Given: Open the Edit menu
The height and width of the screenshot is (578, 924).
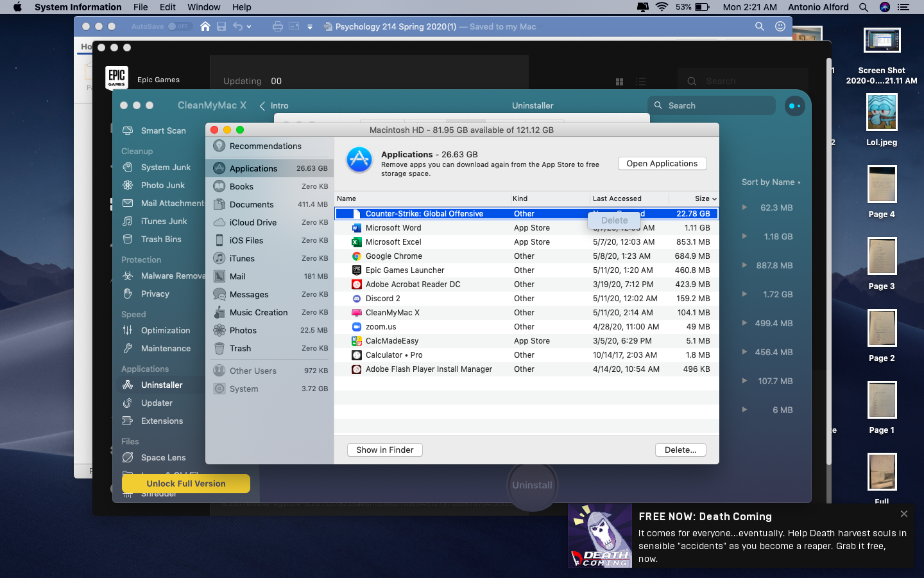Looking at the screenshot, I should (x=168, y=7).
